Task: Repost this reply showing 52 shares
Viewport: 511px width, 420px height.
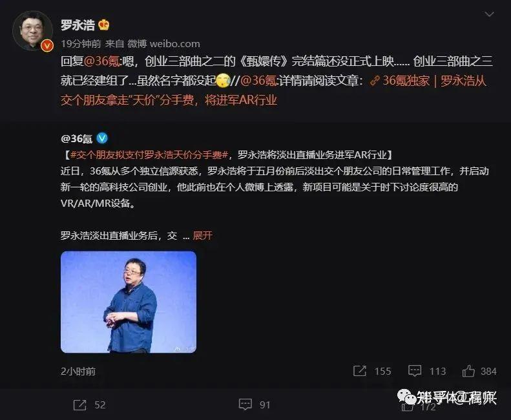Action: (x=80, y=404)
